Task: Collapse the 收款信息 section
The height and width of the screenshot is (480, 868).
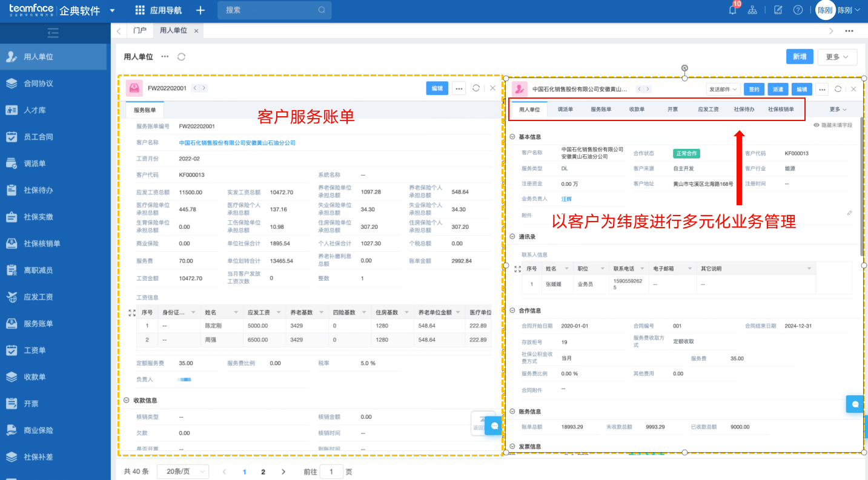Action: [127, 400]
